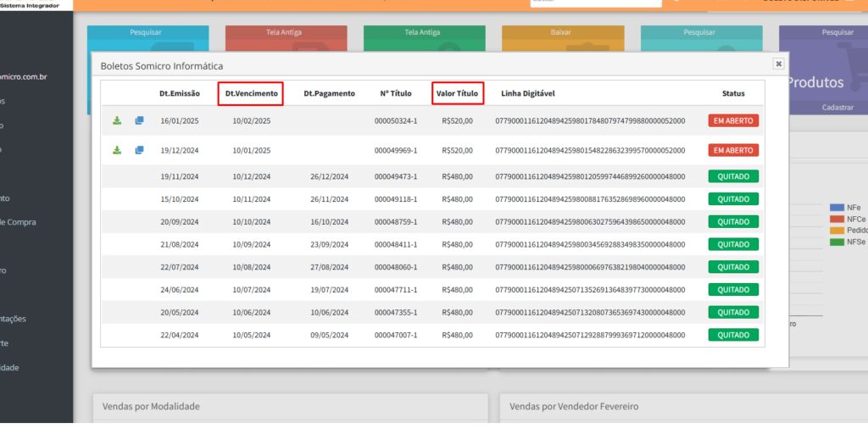Click QUITADO status for title 000049118-1
The height and width of the screenshot is (434, 868).
[x=733, y=199]
